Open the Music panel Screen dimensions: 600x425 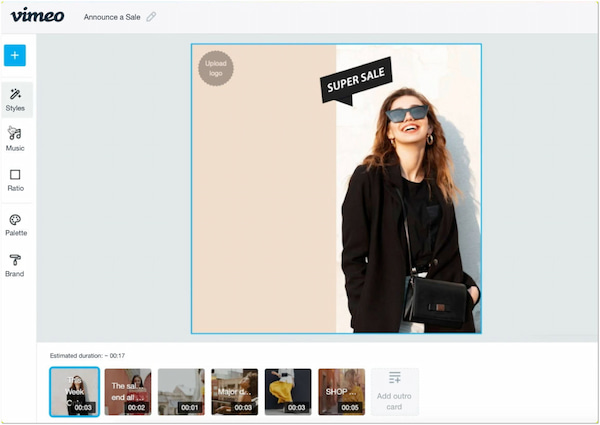[x=15, y=139]
